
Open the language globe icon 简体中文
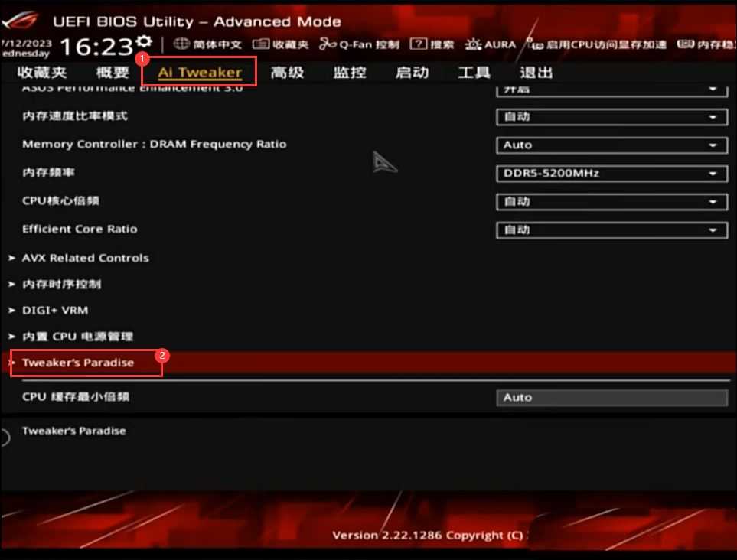point(181,44)
